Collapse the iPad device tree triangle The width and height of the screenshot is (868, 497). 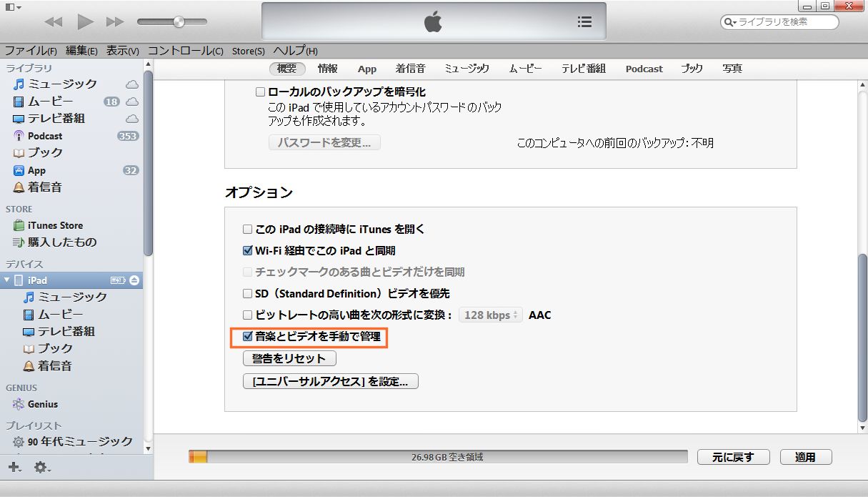click(x=7, y=280)
